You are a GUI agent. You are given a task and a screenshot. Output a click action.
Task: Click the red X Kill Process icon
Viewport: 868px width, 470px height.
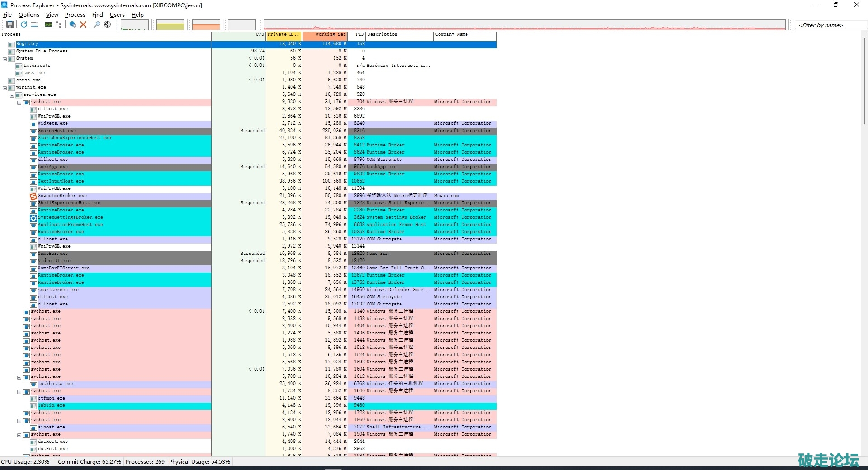83,24
